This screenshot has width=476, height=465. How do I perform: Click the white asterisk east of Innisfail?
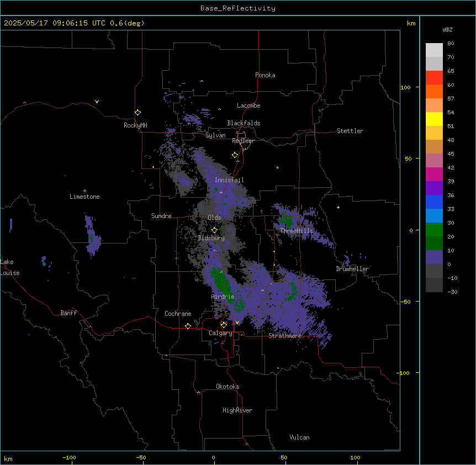[277, 167]
